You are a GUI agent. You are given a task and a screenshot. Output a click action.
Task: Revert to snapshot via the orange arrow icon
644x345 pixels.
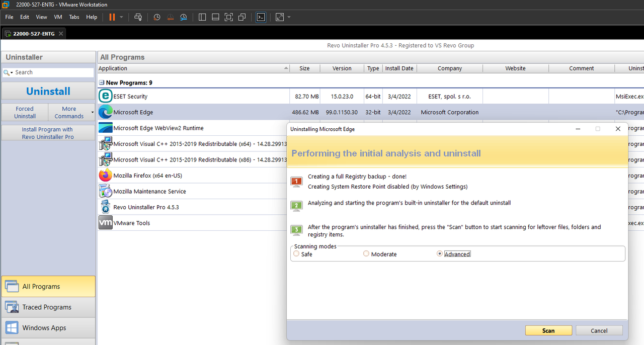170,17
